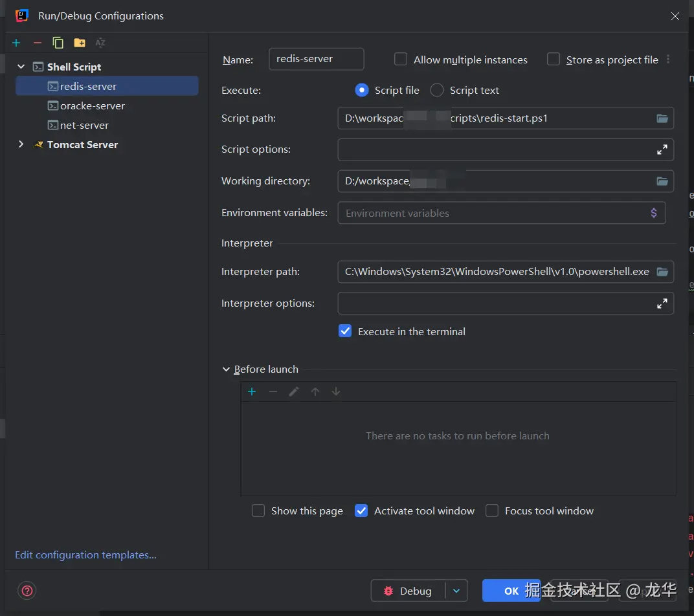Open Store as project file options menu
This screenshot has width=694, height=616.
coord(668,60)
